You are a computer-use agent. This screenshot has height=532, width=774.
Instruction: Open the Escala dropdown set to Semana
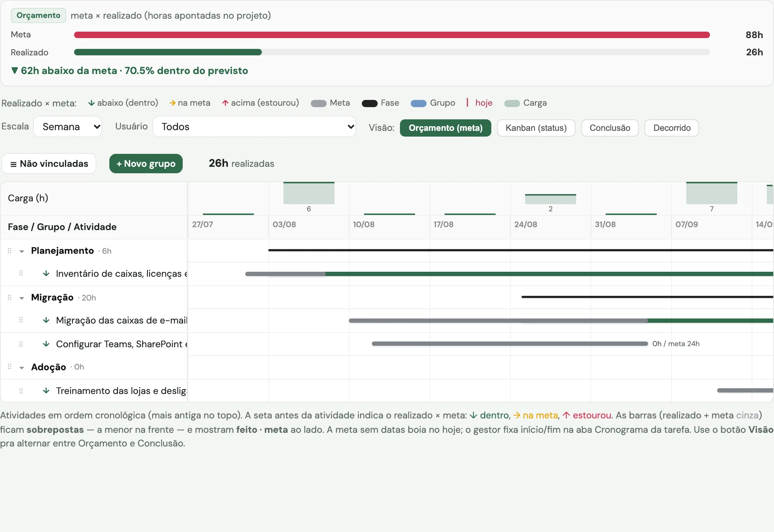68,127
